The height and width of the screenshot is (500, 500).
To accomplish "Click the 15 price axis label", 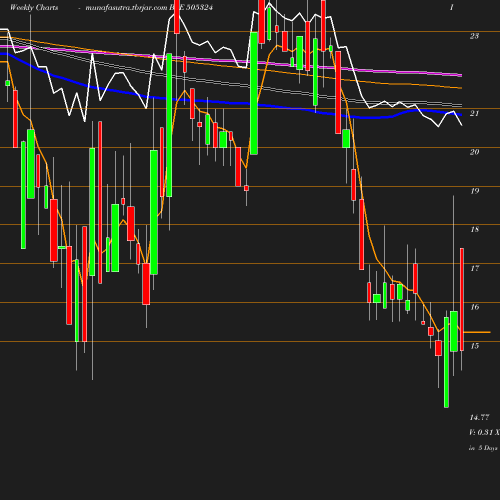I will [x=475, y=346].
